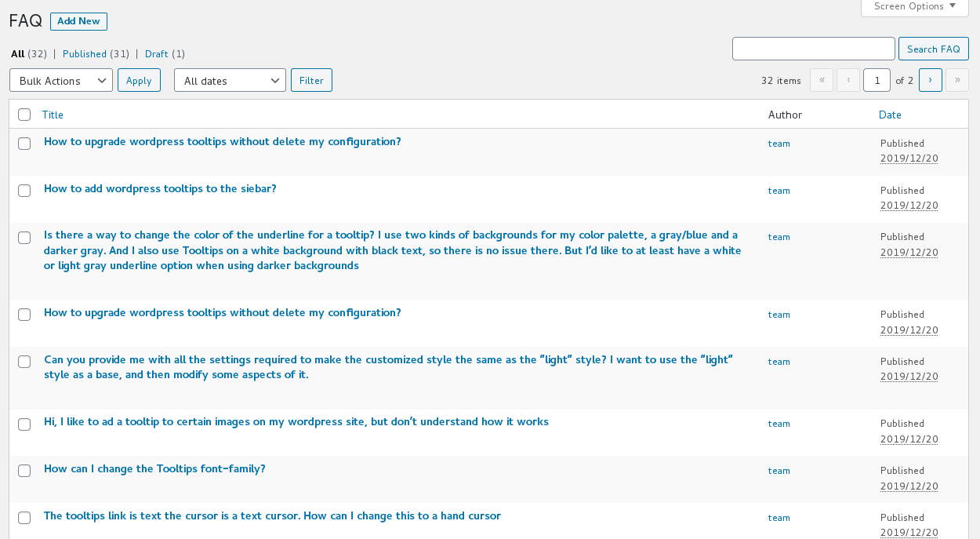Open the Bulk Actions dropdown
This screenshot has width=980, height=539.
click(x=61, y=80)
